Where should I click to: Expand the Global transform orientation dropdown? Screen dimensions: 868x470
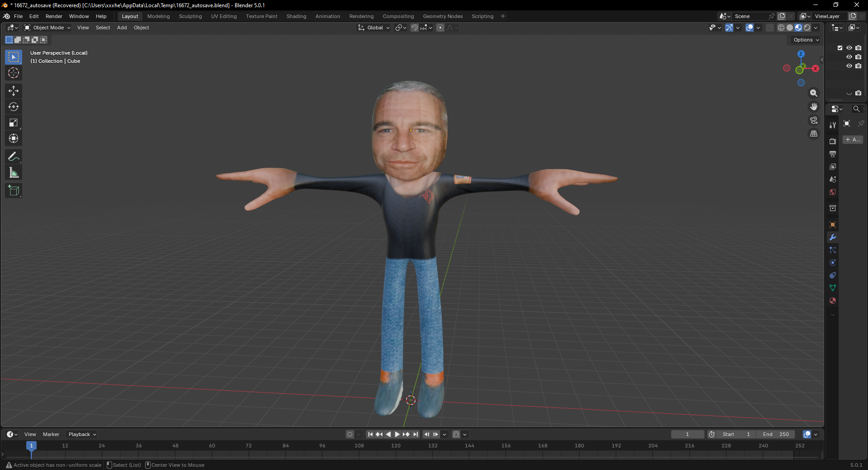[374, 28]
